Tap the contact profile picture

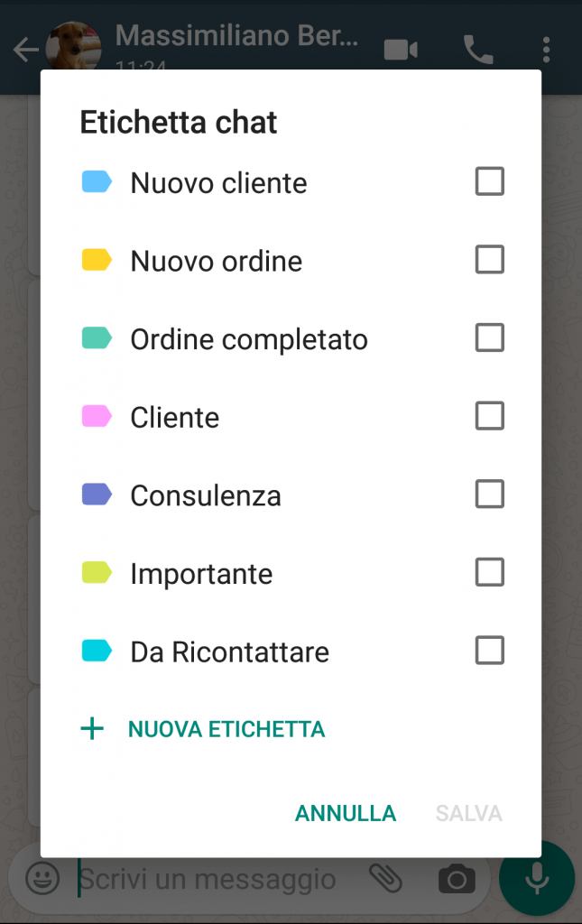74,47
